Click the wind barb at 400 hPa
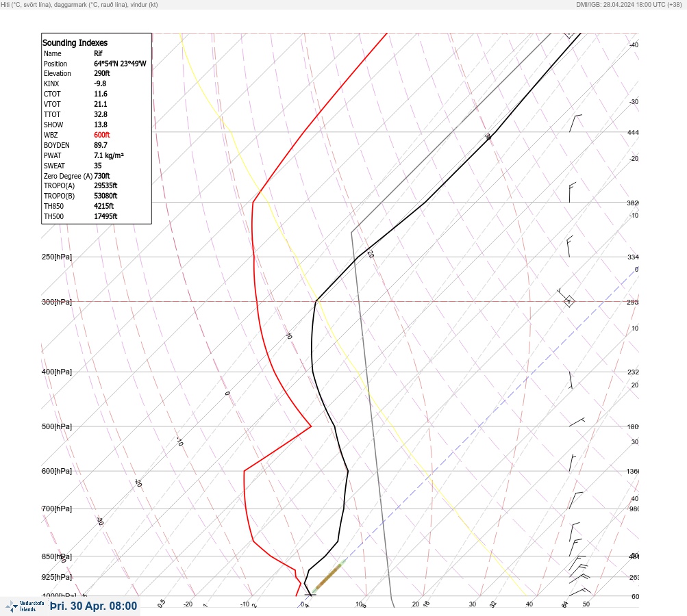 pos(571,380)
